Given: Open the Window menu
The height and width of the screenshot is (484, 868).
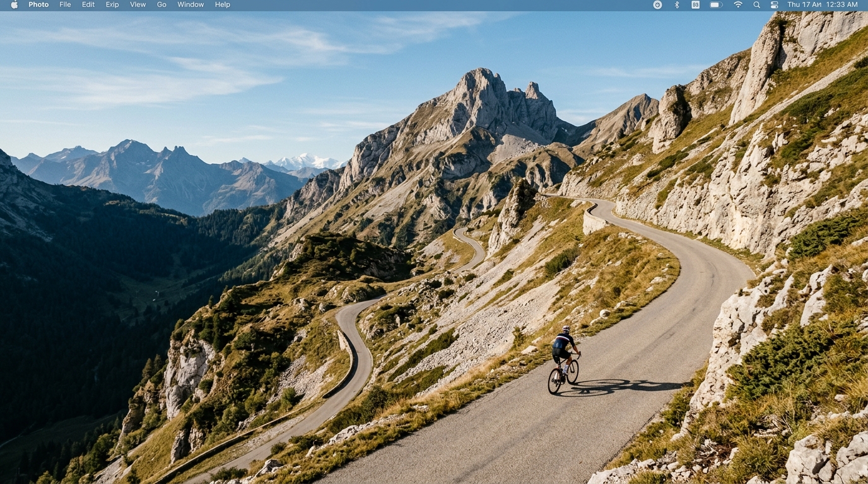Looking at the screenshot, I should [x=191, y=4].
